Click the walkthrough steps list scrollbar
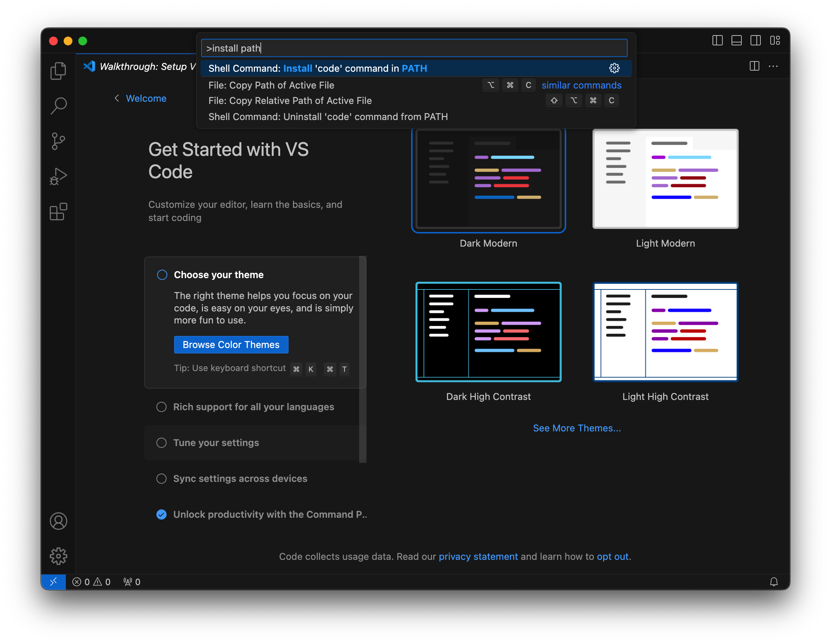Viewport: 831px width, 644px height. tap(362, 359)
